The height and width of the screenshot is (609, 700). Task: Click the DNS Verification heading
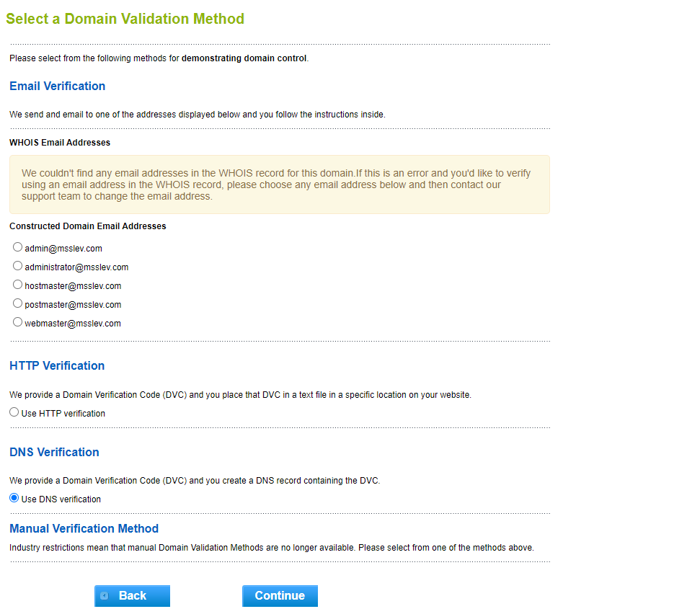[55, 452]
